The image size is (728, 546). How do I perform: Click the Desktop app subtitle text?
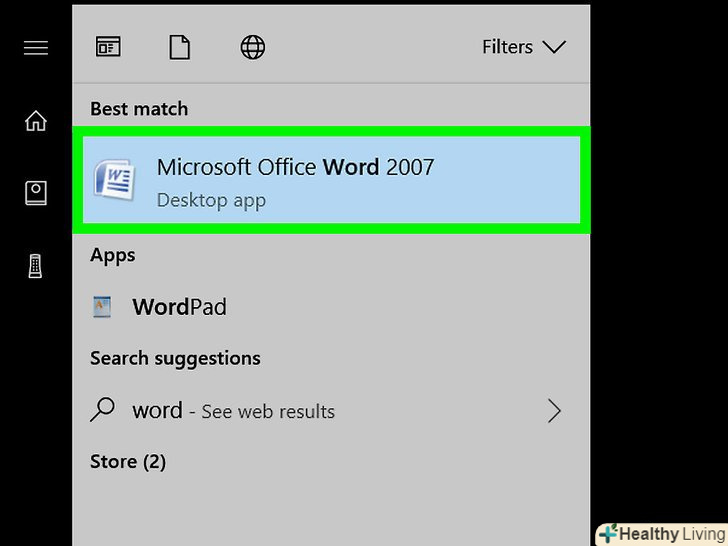coord(211,201)
